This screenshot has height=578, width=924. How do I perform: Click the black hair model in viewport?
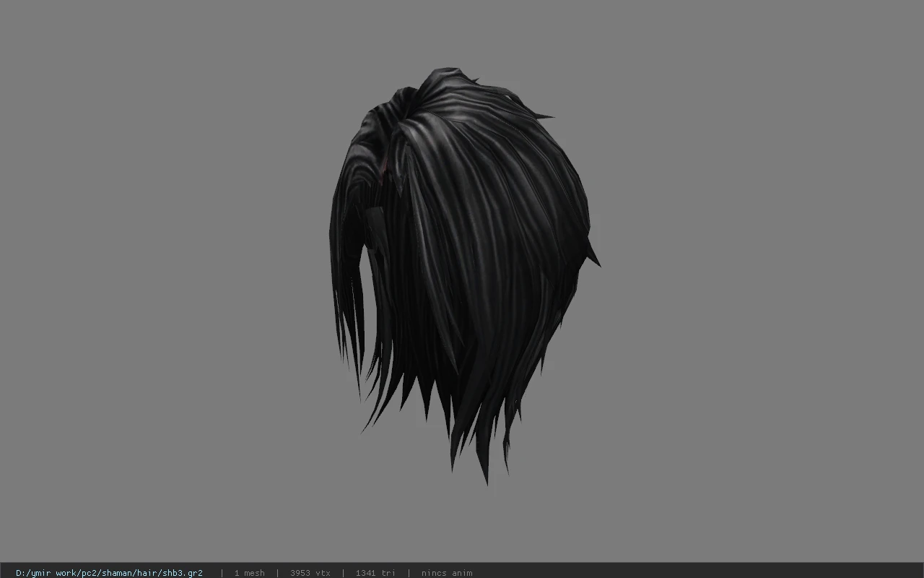click(x=462, y=275)
